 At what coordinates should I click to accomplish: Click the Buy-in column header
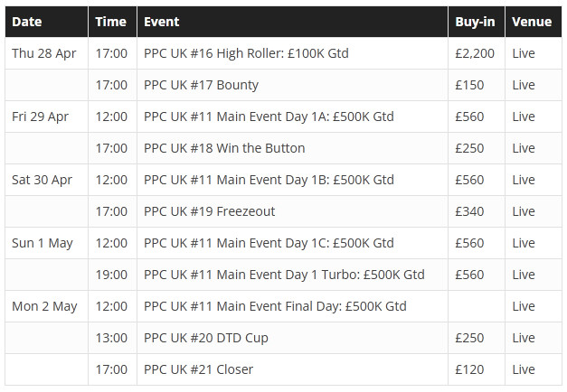[x=477, y=22]
